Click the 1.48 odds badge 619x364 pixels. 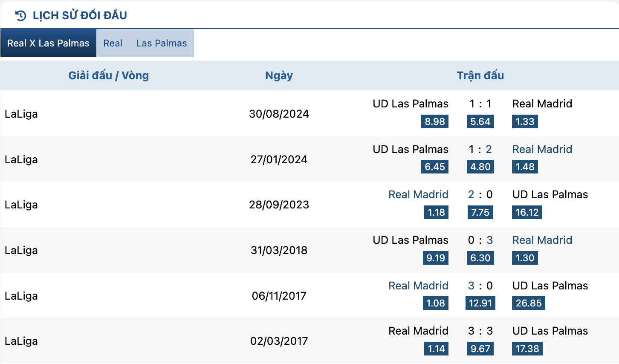click(x=525, y=167)
